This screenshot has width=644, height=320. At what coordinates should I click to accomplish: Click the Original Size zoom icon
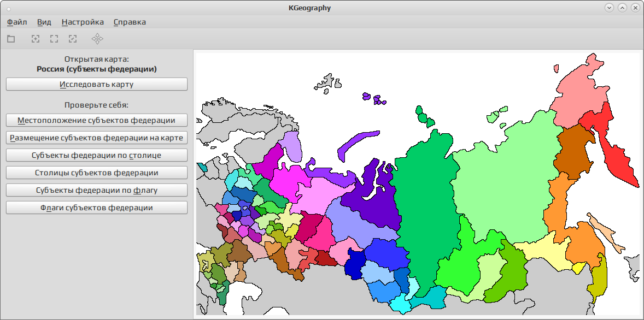[x=54, y=39]
